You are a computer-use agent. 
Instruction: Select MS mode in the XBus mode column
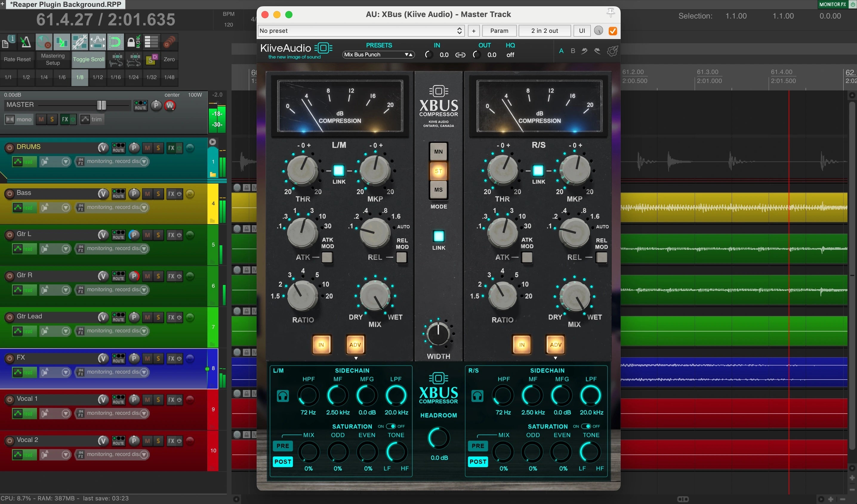(x=438, y=189)
